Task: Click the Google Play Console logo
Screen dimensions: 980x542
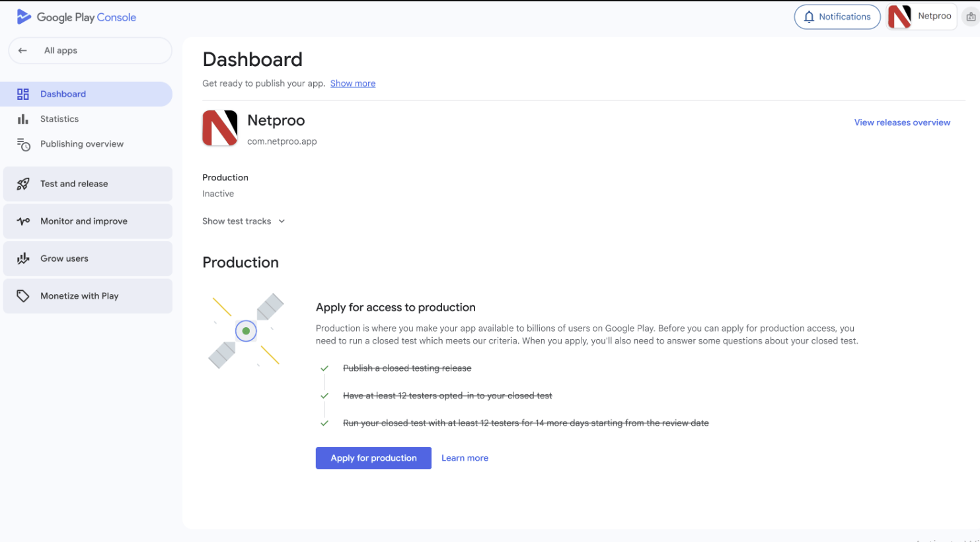Action: pos(76,17)
